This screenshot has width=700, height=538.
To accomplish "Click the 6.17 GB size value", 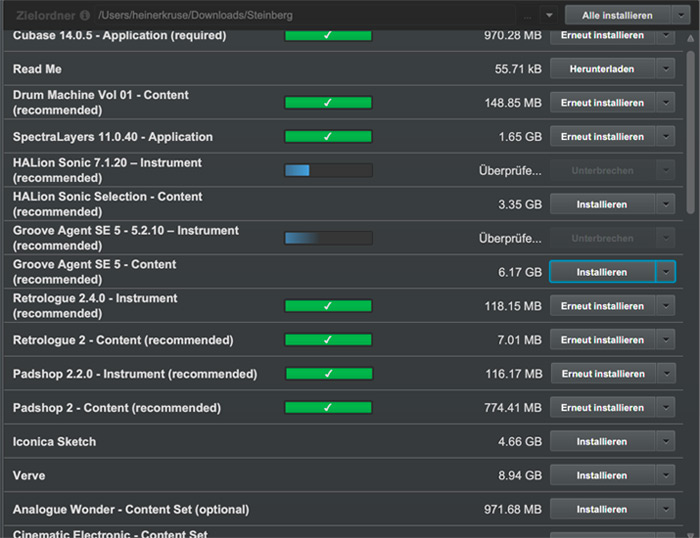I will pos(520,272).
